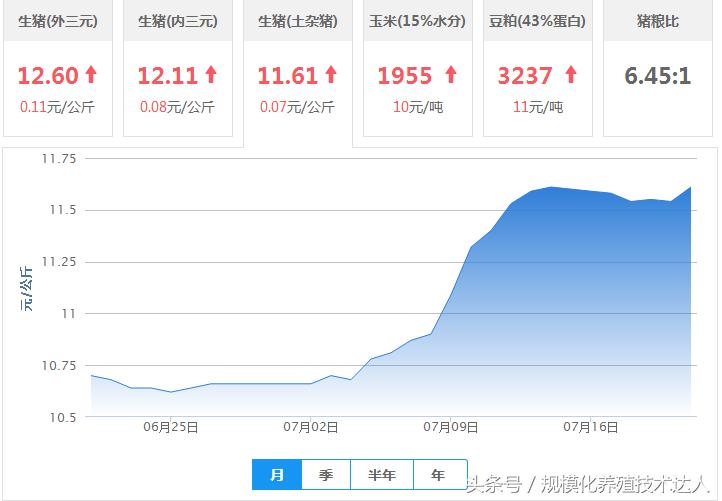Switch chart range to 年
The height and width of the screenshot is (501, 722).
point(440,475)
